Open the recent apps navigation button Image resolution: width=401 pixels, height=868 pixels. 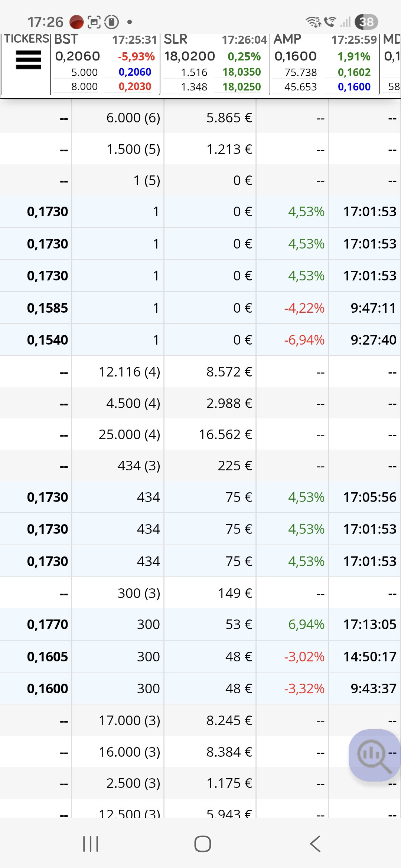click(91, 844)
